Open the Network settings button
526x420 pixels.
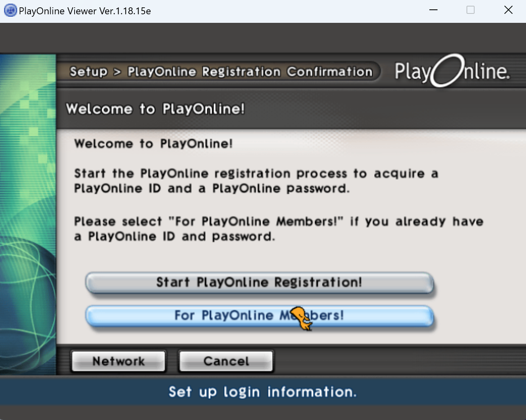[x=118, y=361]
